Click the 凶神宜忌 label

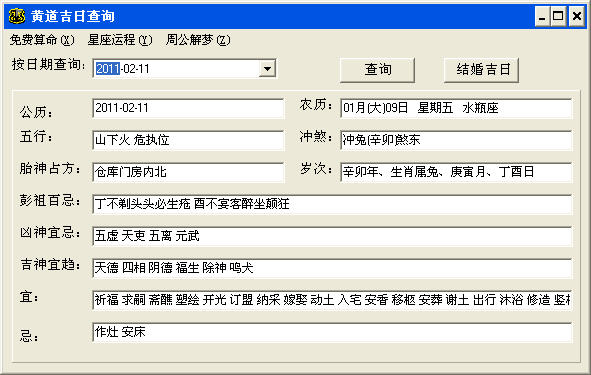click(50, 233)
